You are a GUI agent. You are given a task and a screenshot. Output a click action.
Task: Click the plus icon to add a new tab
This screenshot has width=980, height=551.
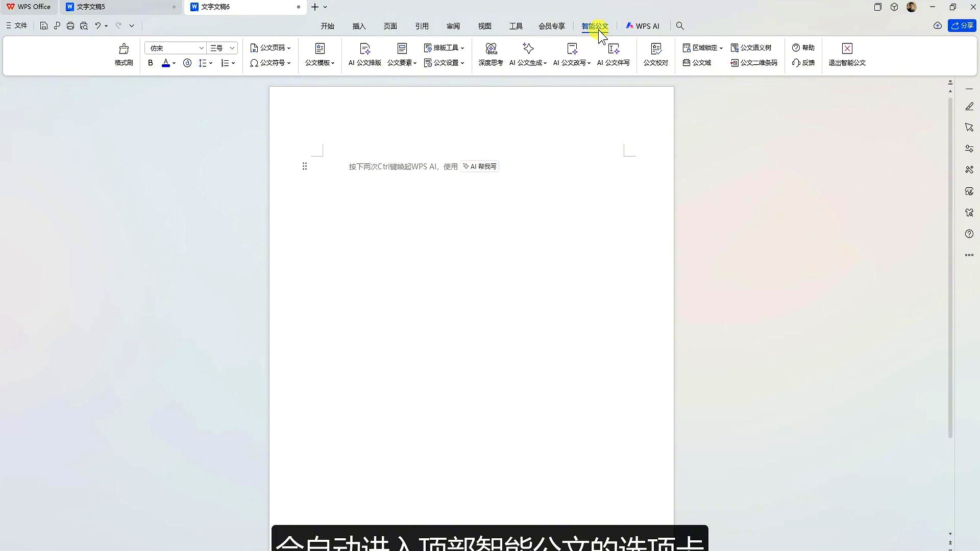pos(315,7)
